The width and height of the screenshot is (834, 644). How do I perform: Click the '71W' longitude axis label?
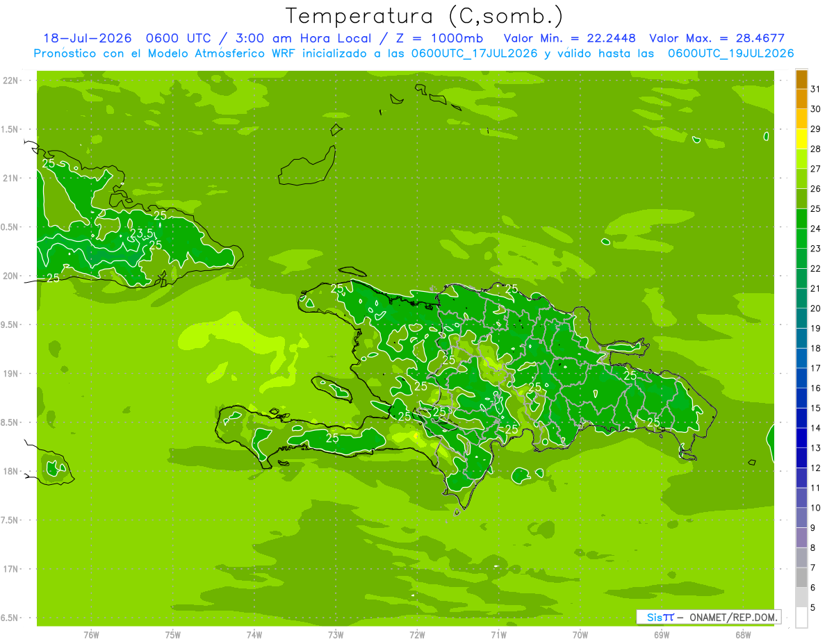[x=498, y=634]
